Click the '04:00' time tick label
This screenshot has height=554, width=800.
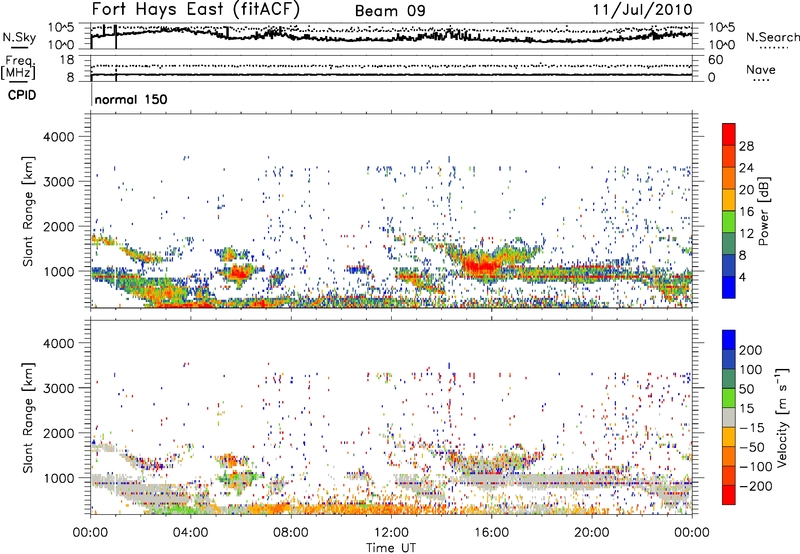(x=190, y=533)
